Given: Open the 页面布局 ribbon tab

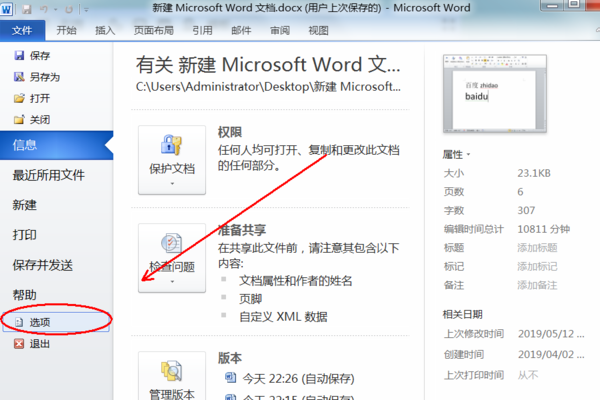Looking at the screenshot, I should [153, 30].
